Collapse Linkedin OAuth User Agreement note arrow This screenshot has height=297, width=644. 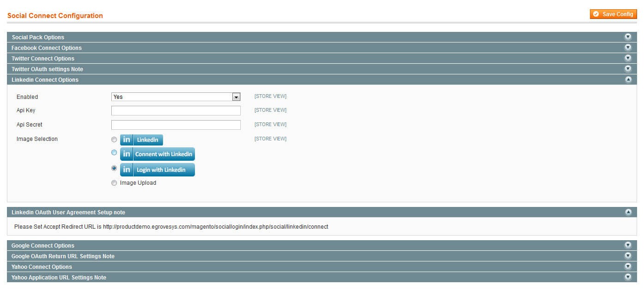click(x=628, y=212)
